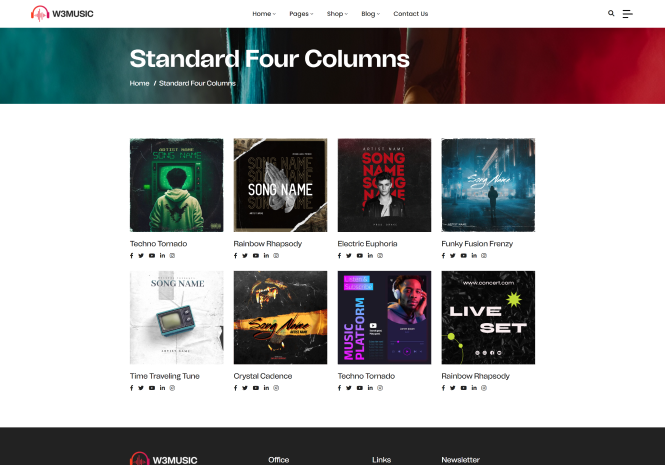Open YouTube icon under Electric Euphoria
The height and width of the screenshot is (465, 665).
pos(360,255)
